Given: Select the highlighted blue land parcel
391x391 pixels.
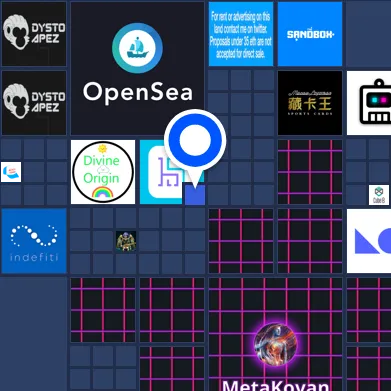Looking at the screenshot, I should (x=195, y=195).
